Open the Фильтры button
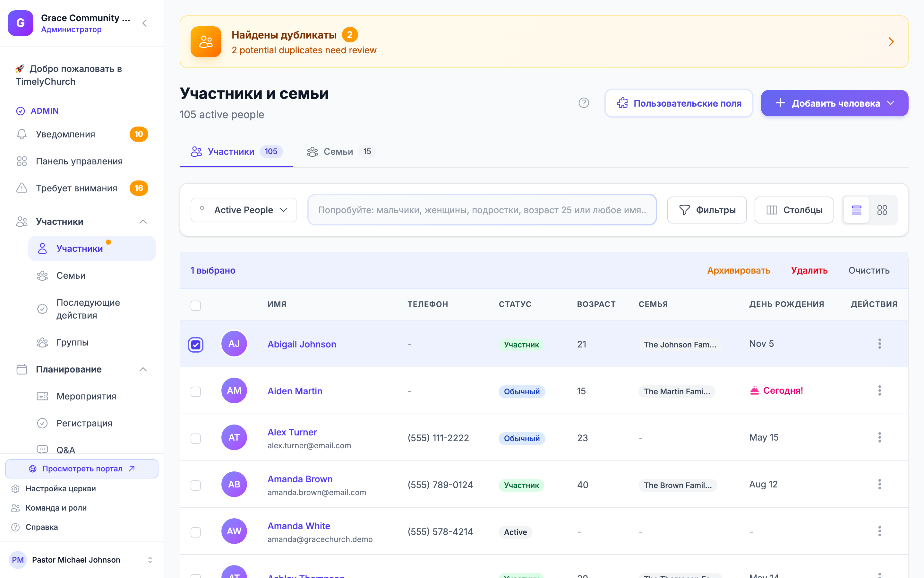Viewport: 924px width, 578px height. 707,210
